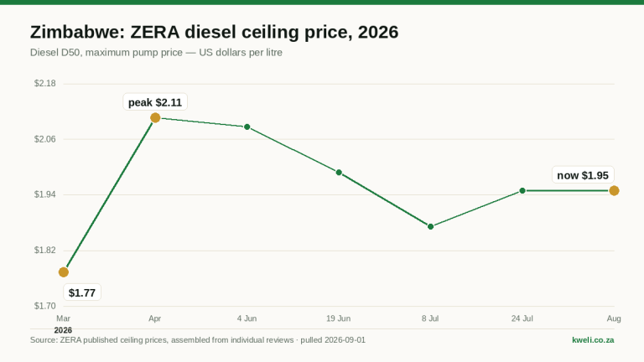Click the '$1.94' y-axis label
The width and height of the screenshot is (644, 362).
click(44, 194)
